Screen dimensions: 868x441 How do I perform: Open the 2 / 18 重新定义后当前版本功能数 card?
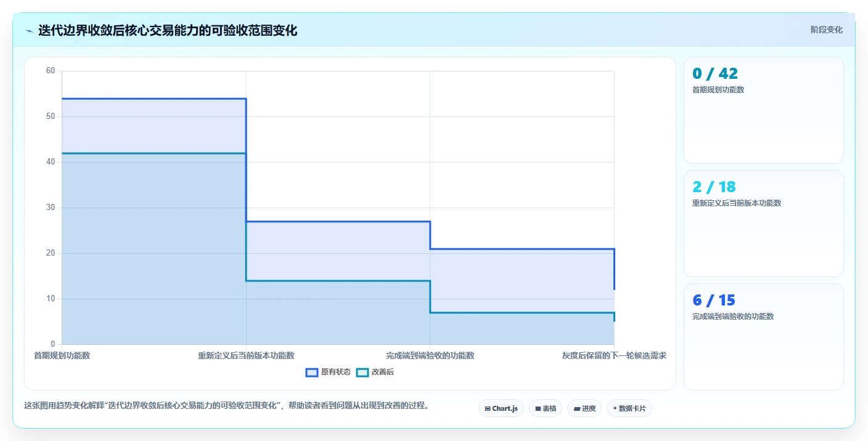tap(764, 224)
